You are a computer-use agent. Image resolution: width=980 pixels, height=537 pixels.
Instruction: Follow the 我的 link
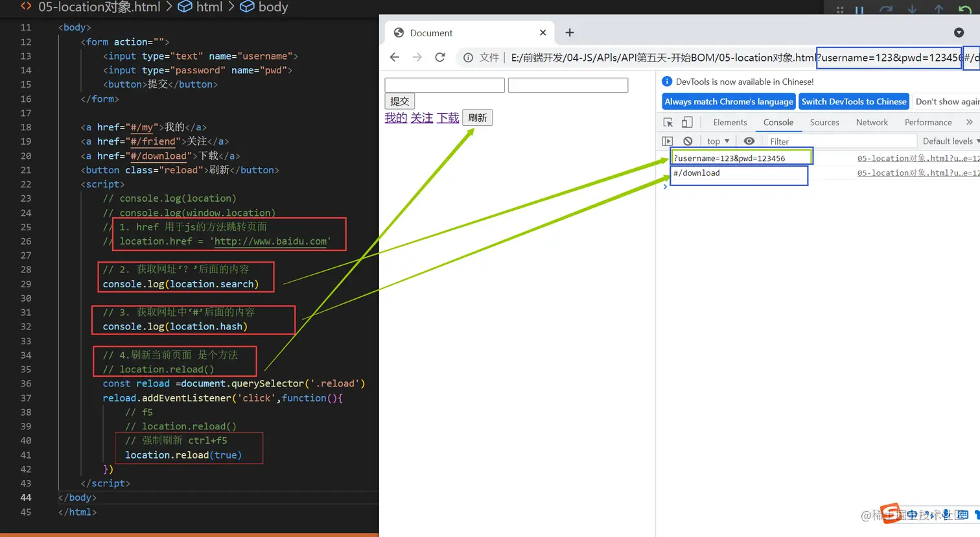(x=395, y=117)
